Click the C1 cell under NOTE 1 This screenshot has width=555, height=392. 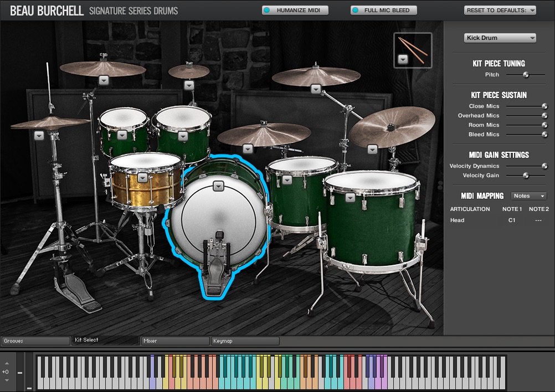(x=511, y=220)
